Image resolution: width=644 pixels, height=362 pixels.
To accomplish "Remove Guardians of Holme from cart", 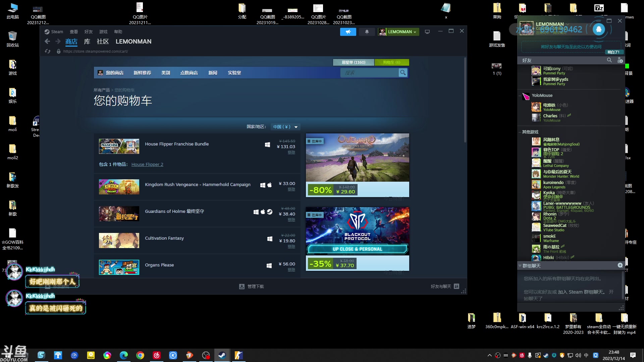I will (291, 220).
